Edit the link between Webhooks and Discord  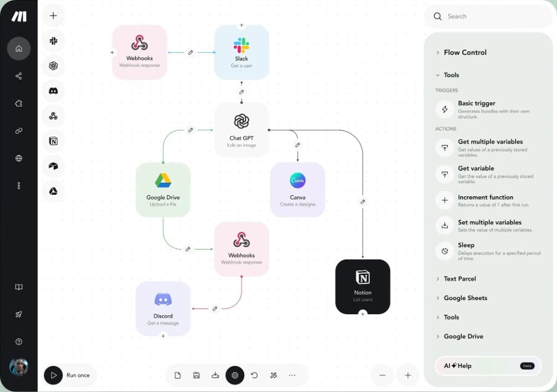point(215,309)
